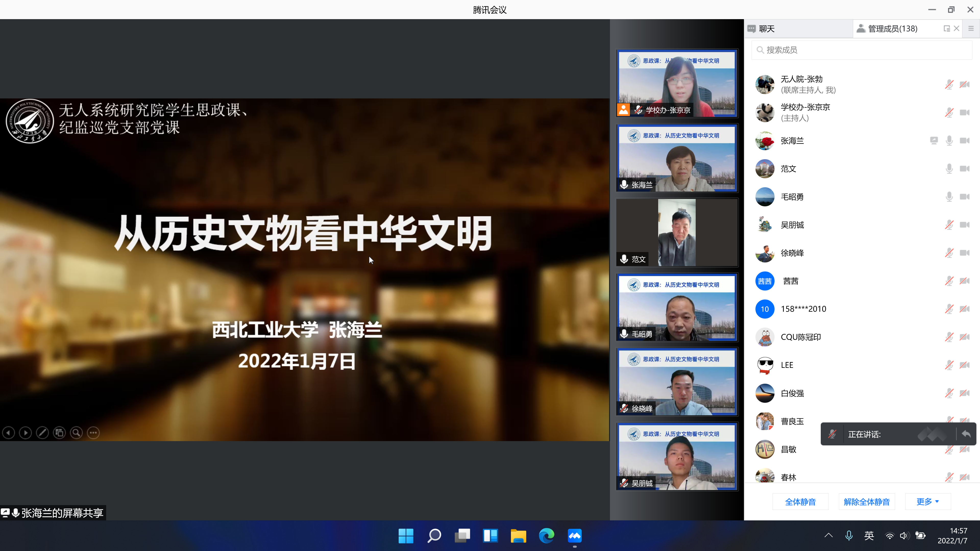Click the 全体静音 button

click(x=800, y=501)
